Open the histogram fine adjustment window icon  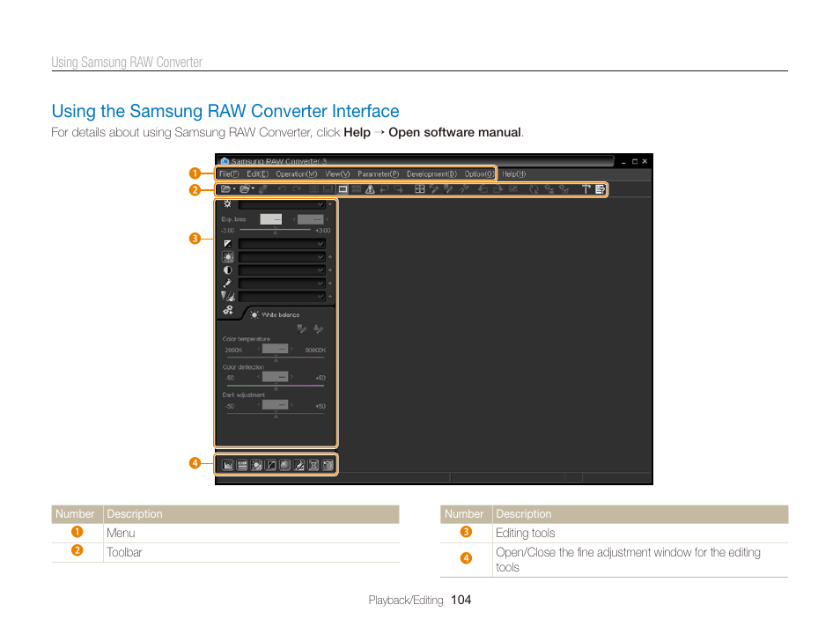point(228,465)
